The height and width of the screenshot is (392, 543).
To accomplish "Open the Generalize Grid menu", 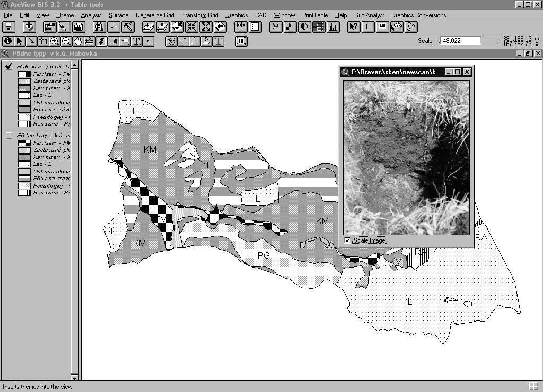I will point(155,15).
